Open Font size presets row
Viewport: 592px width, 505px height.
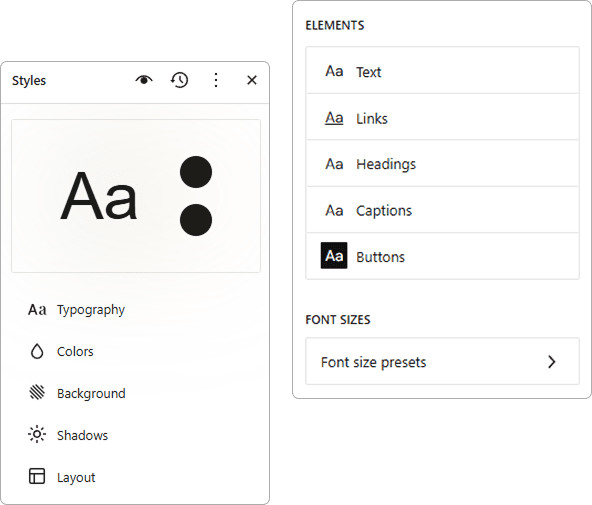click(x=442, y=362)
